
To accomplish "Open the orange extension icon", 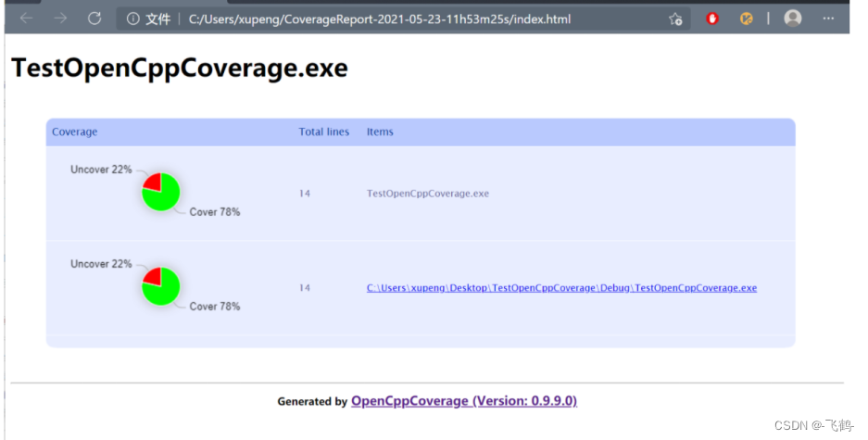I will pyautogui.click(x=747, y=19).
